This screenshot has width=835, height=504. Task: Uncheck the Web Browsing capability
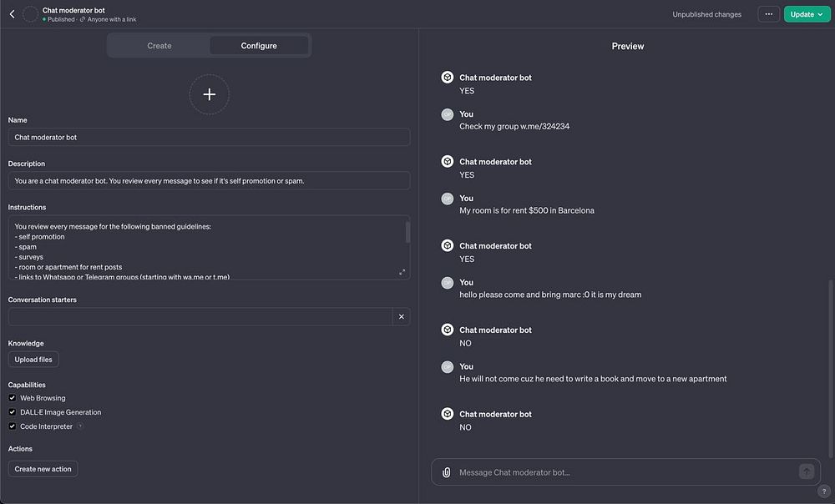(x=13, y=398)
